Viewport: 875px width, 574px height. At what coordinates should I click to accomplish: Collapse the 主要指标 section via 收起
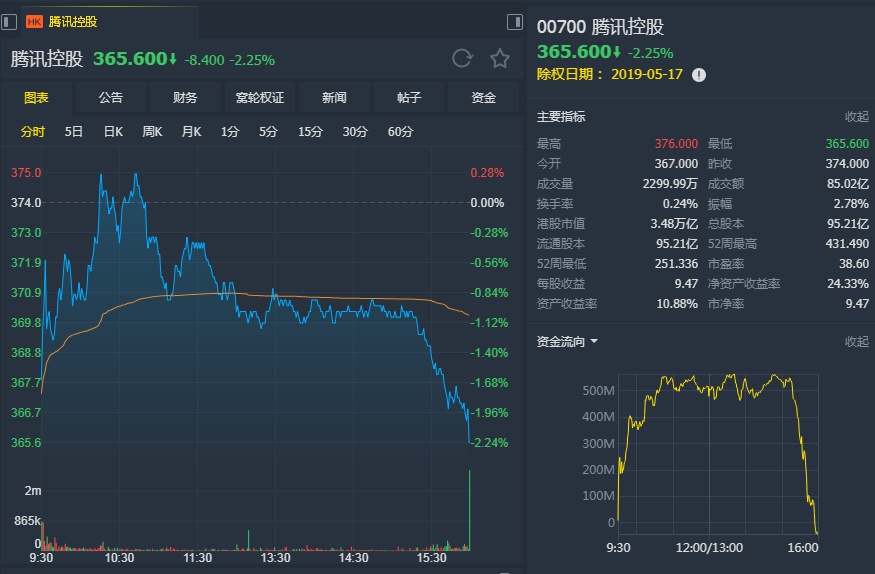point(857,117)
